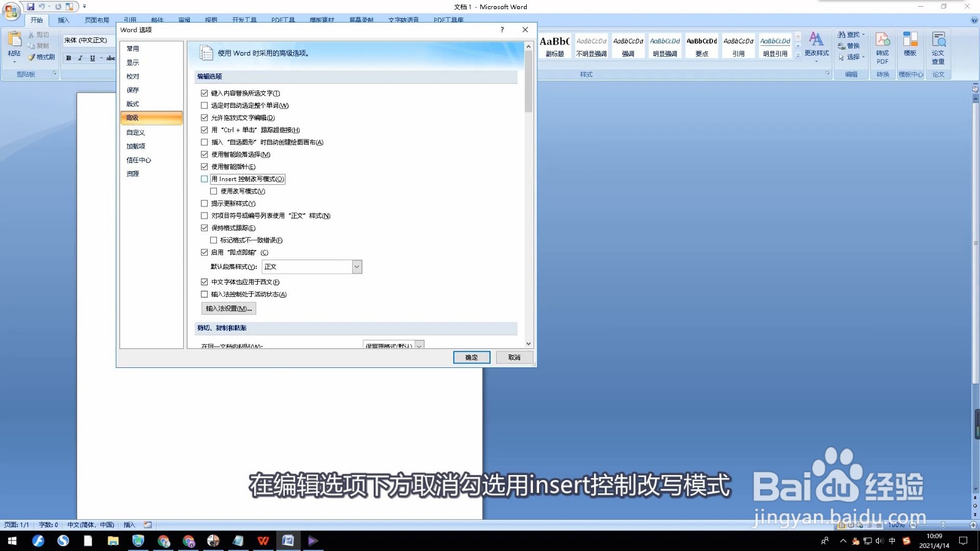The height and width of the screenshot is (551, 980).
Task: Click the Office button orb
Action: tap(11, 11)
